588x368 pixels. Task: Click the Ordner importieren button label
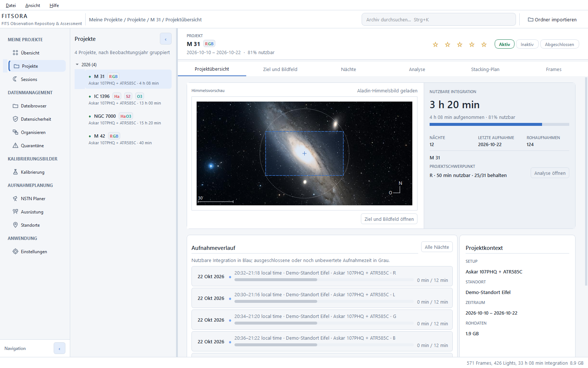coord(556,20)
